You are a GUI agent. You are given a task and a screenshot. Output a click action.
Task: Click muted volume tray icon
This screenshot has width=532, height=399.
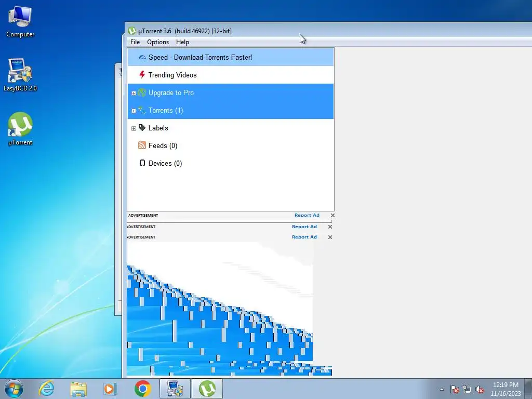click(x=480, y=389)
